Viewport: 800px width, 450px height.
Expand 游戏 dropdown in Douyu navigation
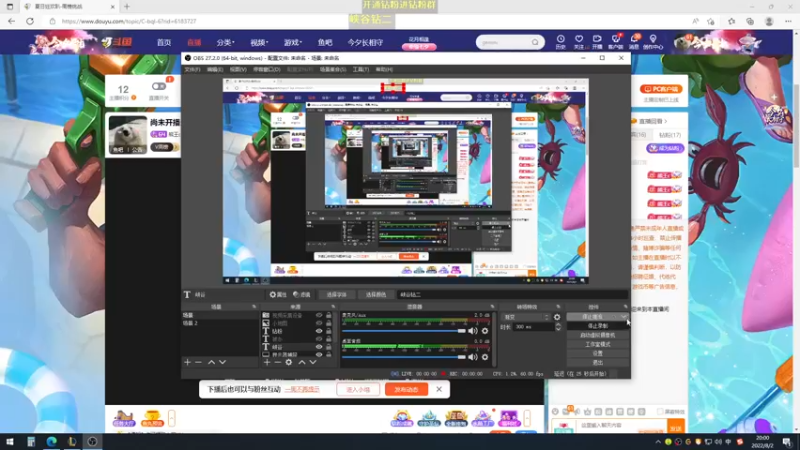click(x=293, y=42)
